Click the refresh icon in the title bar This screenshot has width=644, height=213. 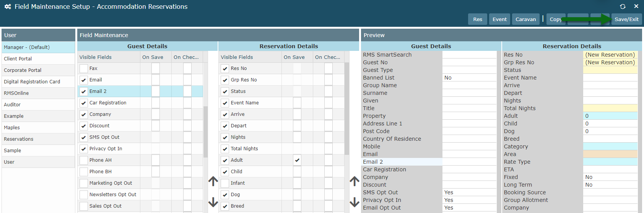[x=623, y=7]
